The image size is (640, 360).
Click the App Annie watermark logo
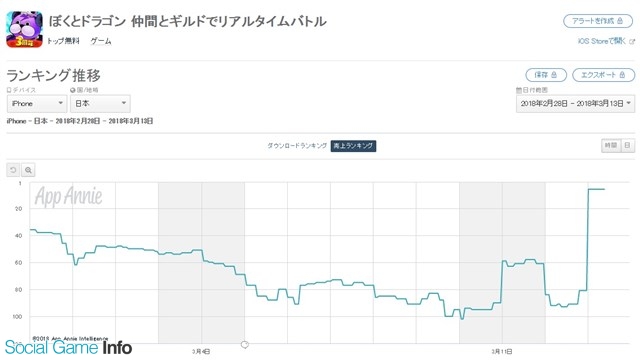69,196
